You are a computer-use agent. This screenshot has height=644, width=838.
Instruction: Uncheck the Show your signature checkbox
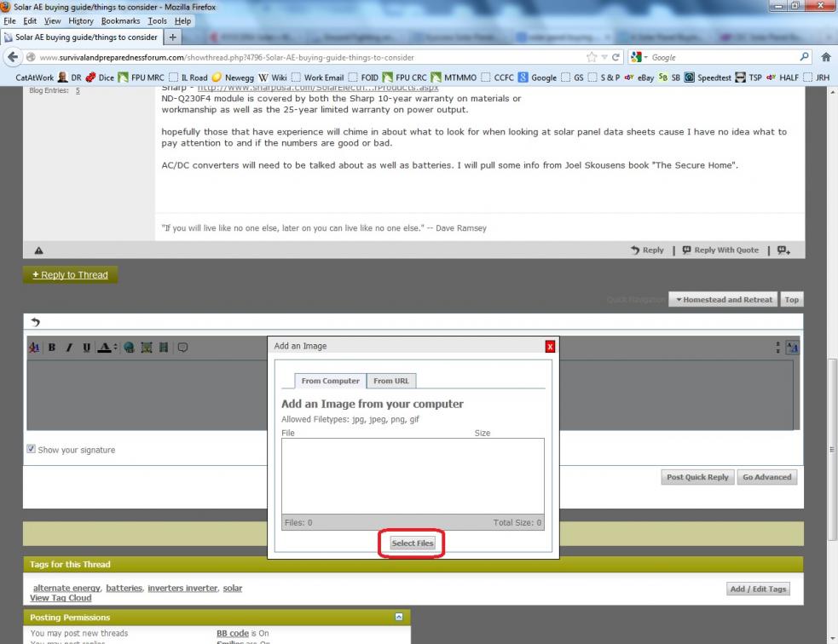32,450
